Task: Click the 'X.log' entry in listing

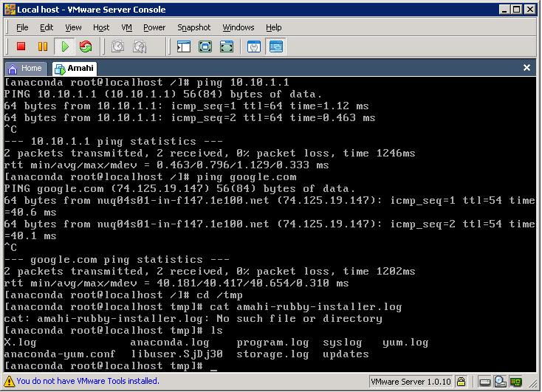Action: click(x=20, y=343)
